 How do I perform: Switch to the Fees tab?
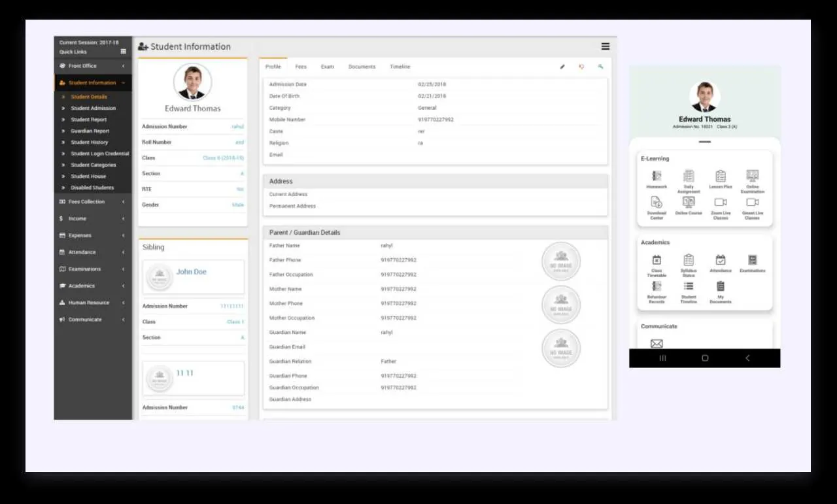pyautogui.click(x=301, y=67)
